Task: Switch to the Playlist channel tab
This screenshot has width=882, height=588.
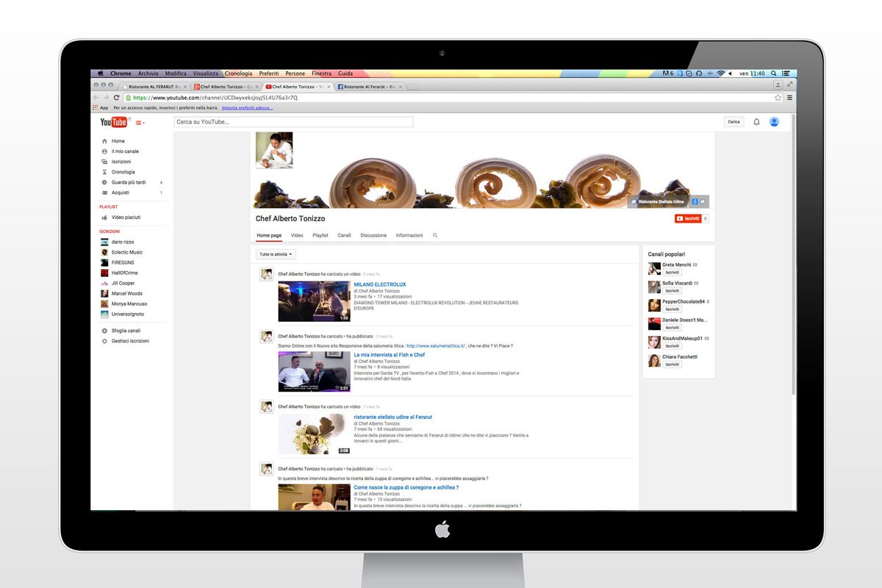Action: (320, 236)
